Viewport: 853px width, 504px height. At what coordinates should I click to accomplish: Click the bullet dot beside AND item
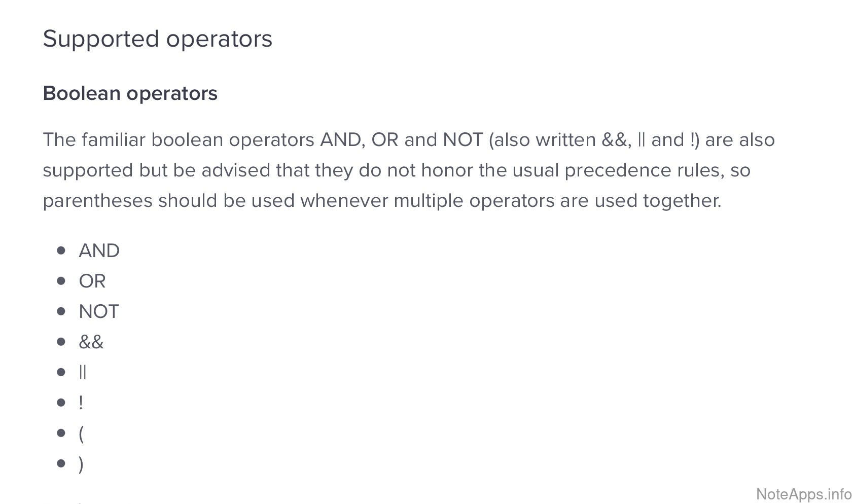tap(61, 250)
